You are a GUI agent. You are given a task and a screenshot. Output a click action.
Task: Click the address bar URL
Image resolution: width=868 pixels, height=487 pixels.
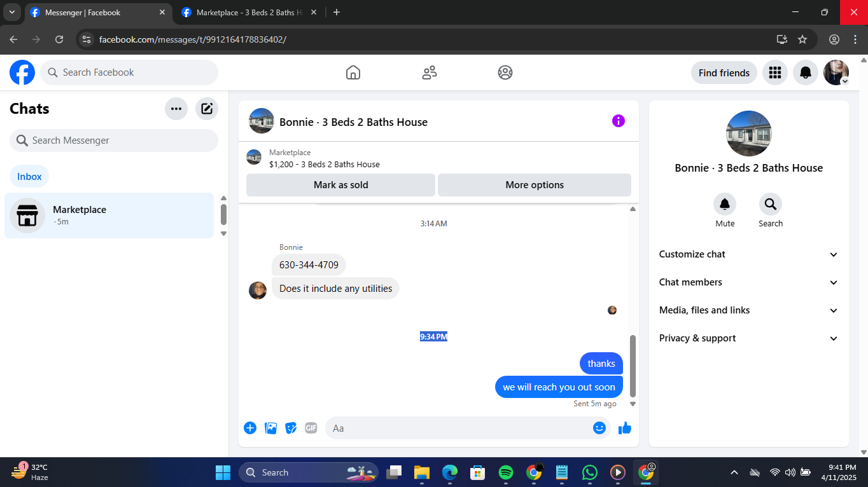pyautogui.click(x=193, y=39)
